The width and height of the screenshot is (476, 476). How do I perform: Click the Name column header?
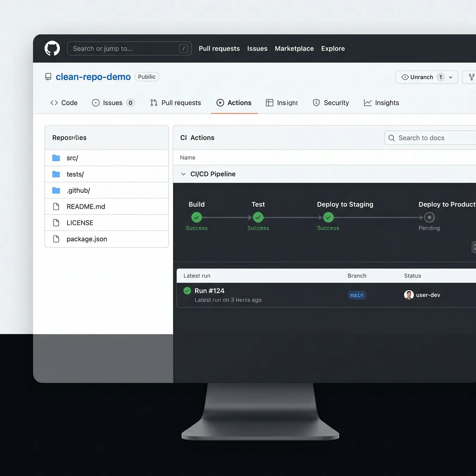(188, 158)
